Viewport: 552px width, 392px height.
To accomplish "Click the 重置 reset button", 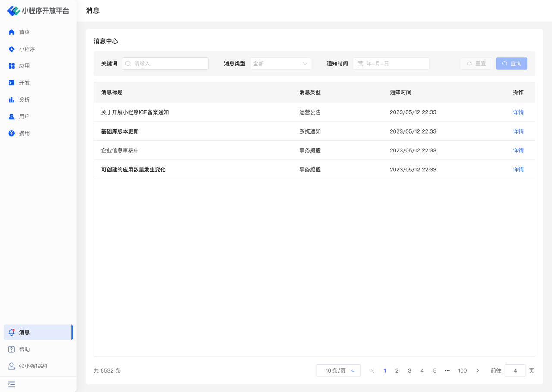I will tap(476, 64).
